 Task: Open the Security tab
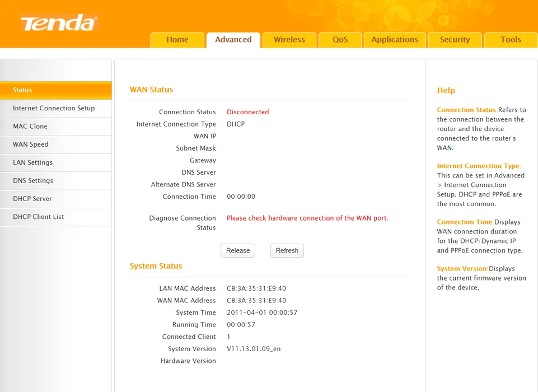coord(455,40)
